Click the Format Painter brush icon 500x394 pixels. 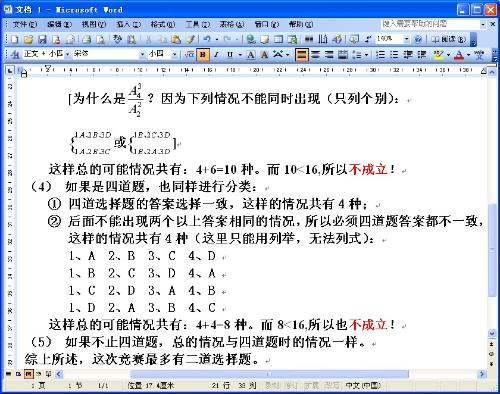coord(190,39)
